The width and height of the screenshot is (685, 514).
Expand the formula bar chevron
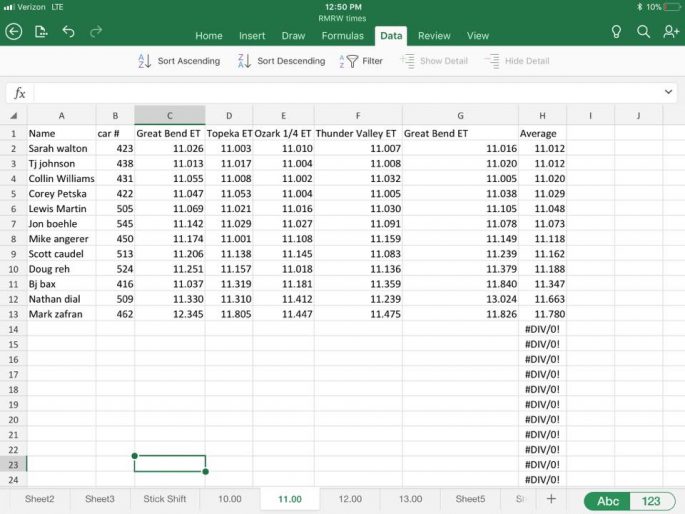(668, 92)
